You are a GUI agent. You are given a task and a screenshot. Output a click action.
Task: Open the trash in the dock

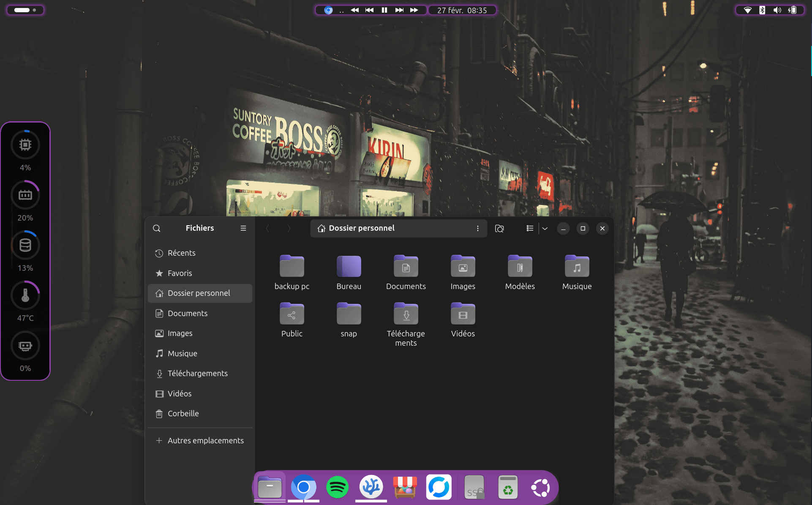508,487
